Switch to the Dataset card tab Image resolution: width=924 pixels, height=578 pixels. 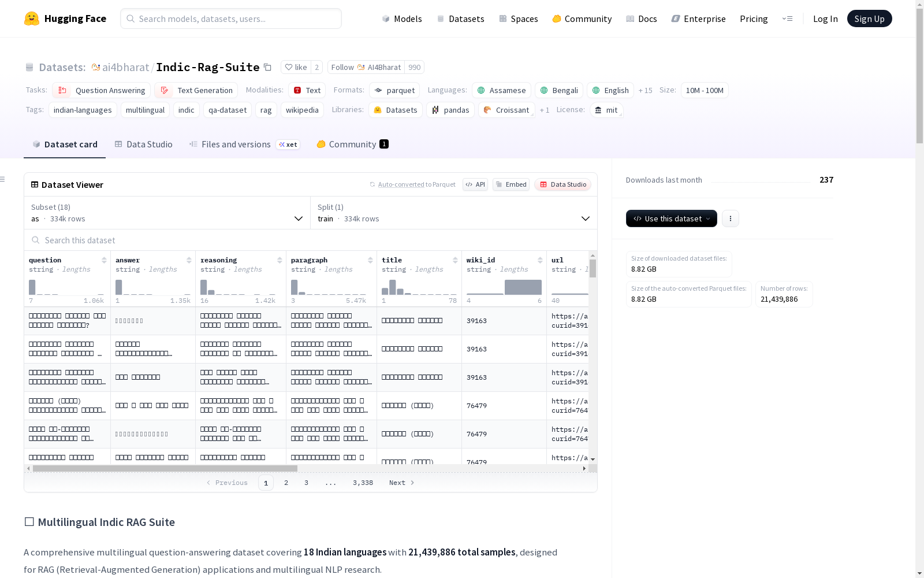(x=65, y=144)
